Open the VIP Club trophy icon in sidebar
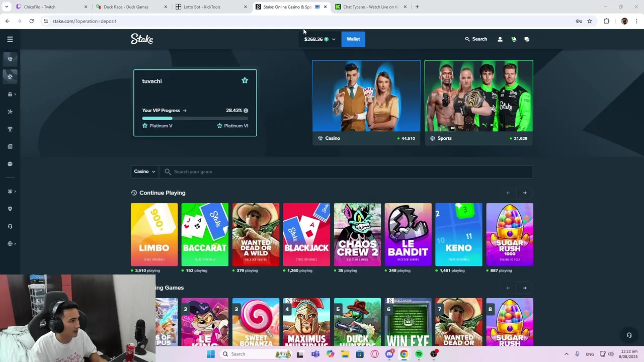This screenshot has height=362, width=644. pos(10,129)
